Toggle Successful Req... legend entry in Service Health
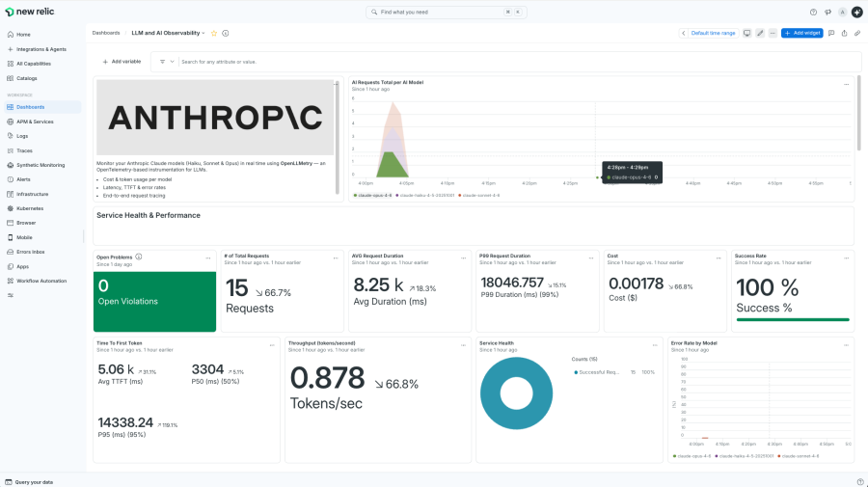The width and height of the screenshot is (868, 487). [x=597, y=372]
